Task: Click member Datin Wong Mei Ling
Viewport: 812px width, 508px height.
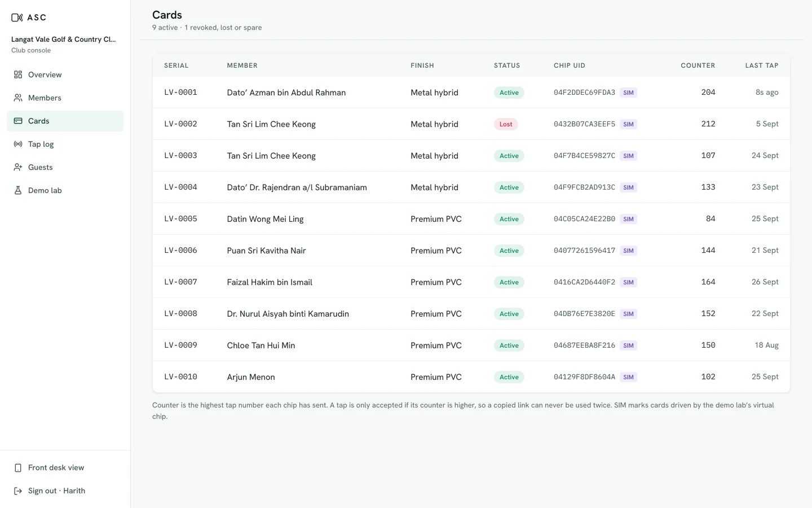Action: 265,219
